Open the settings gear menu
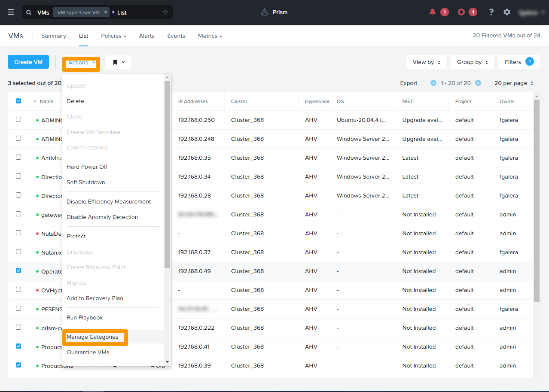549x392 pixels. (x=507, y=12)
